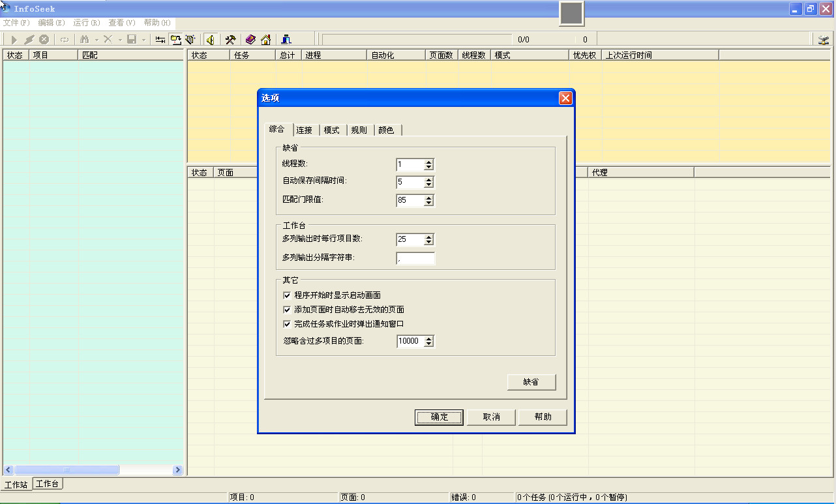Switch to the 工作站 bottom tab

16,485
